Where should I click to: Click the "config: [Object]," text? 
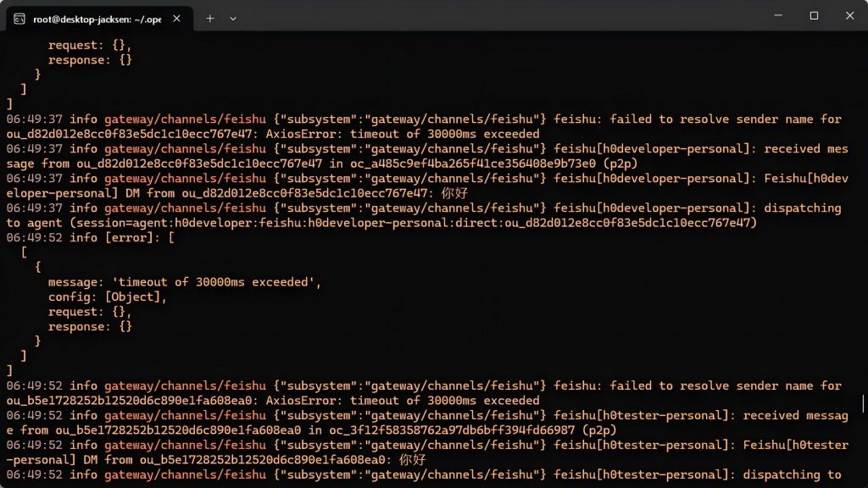(108, 297)
